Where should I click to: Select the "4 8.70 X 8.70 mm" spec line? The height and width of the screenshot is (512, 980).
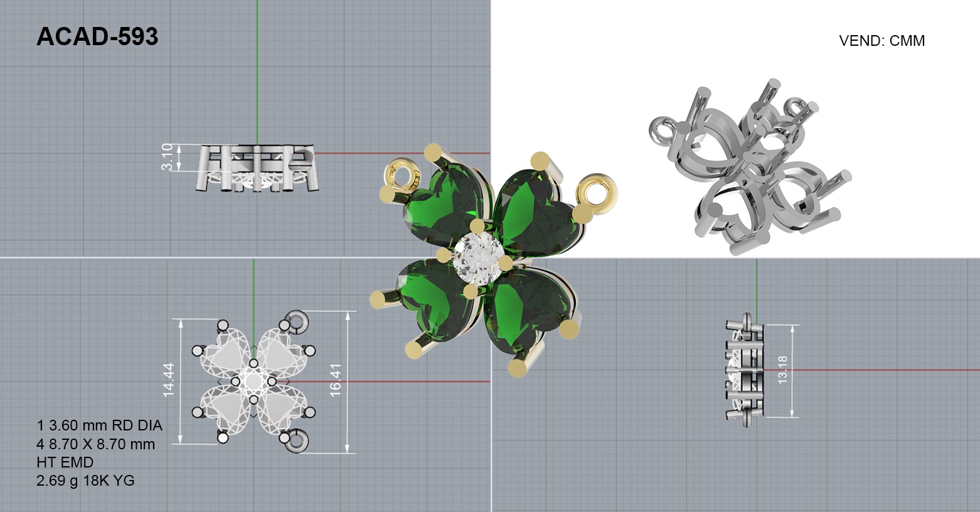coord(96,444)
